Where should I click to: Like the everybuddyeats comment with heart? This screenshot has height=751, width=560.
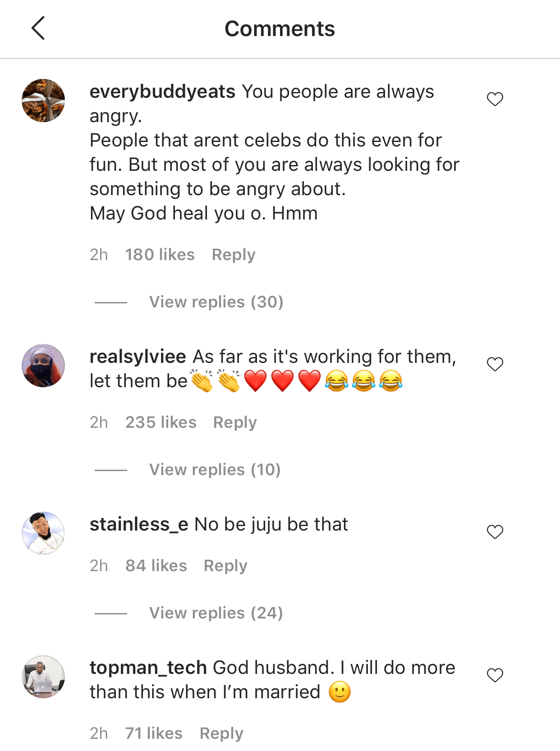(495, 99)
